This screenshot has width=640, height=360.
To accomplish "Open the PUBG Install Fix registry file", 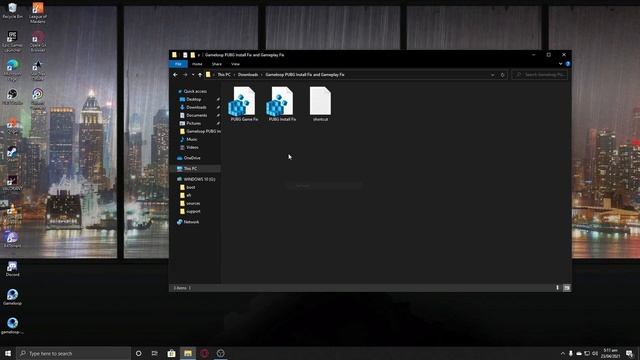I will pos(282,104).
